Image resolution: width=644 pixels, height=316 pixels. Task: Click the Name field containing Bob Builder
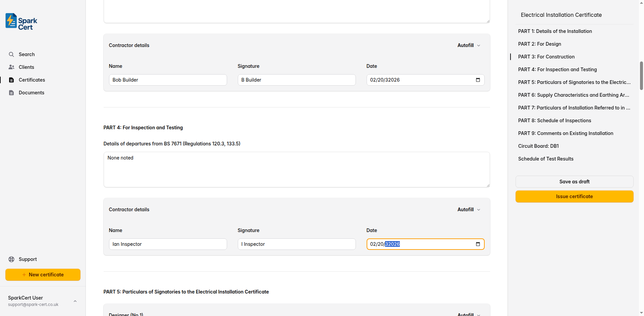click(168, 80)
